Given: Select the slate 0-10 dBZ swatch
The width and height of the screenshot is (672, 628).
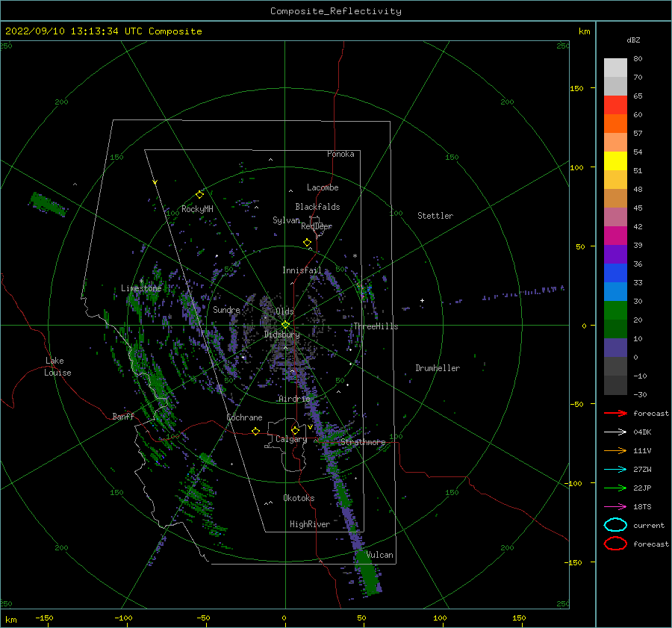Looking at the screenshot, I should pyautogui.click(x=615, y=348).
